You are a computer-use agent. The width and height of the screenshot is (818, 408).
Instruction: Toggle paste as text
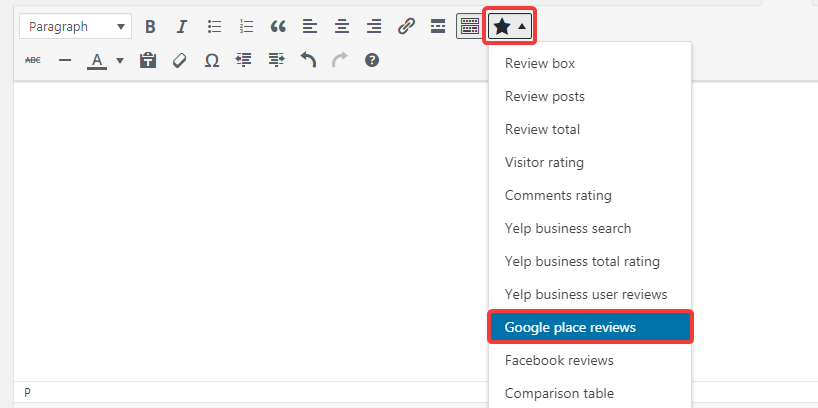[148, 61]
